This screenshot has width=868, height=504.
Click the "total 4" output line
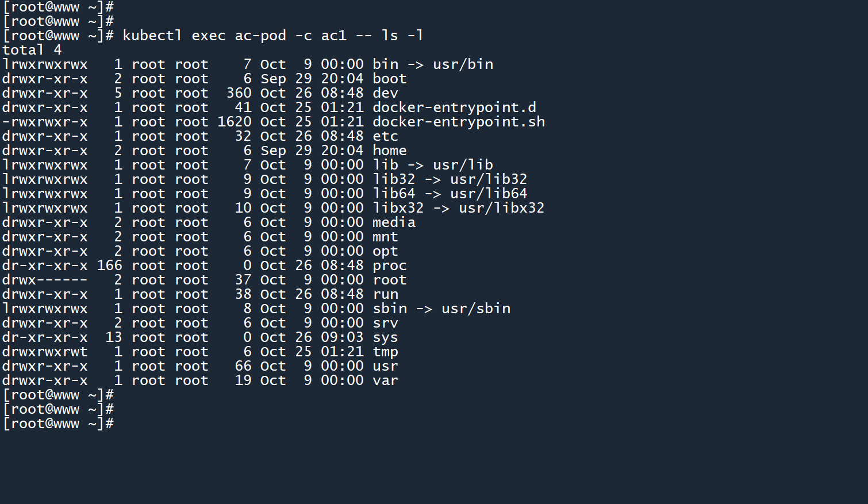(x=32, y=50)
